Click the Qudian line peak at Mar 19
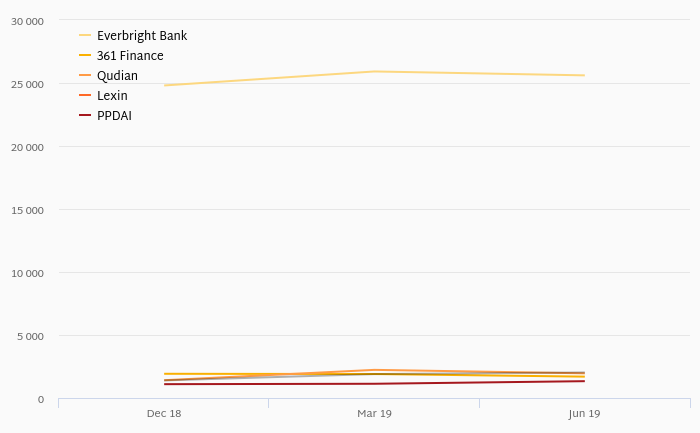 click(x=375, y=370)
